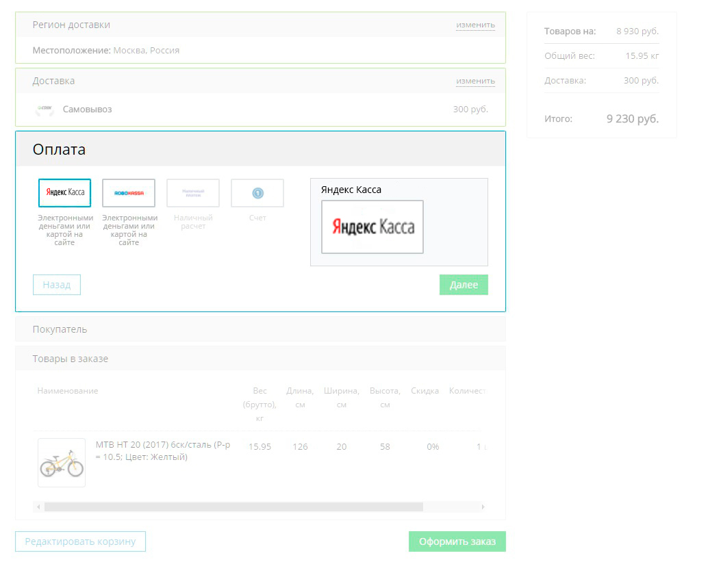Click the Местоположение Москва, Россия text

click(x=106, y=51)
